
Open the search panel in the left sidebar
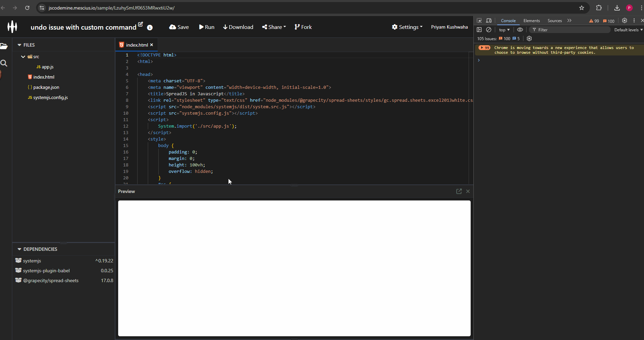(x=4, y=63)
